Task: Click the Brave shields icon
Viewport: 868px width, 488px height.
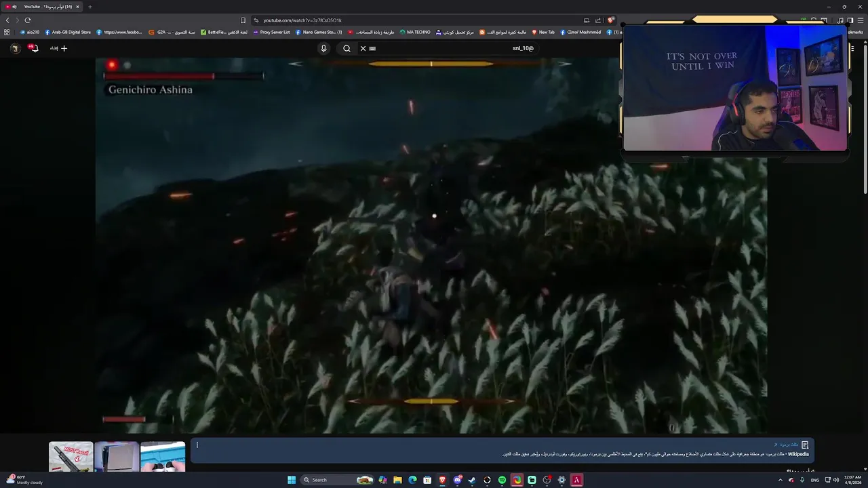Action: [x=610, y=20]
